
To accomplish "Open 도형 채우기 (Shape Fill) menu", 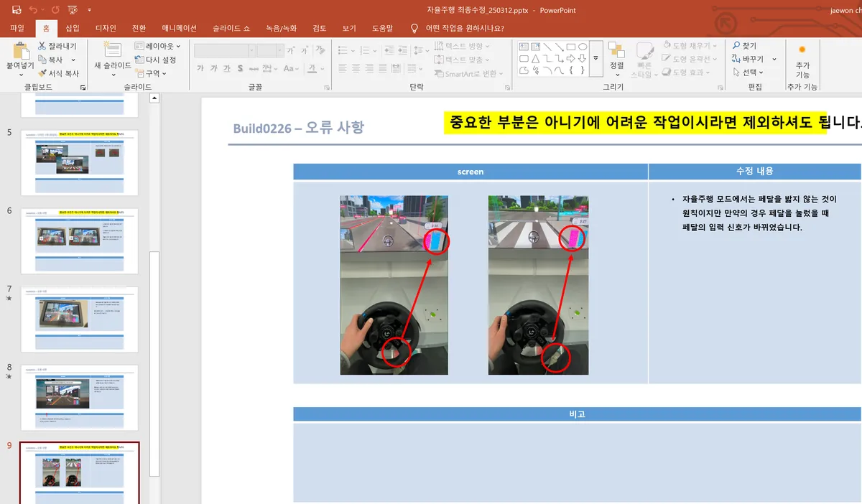I will click(690, 46).
